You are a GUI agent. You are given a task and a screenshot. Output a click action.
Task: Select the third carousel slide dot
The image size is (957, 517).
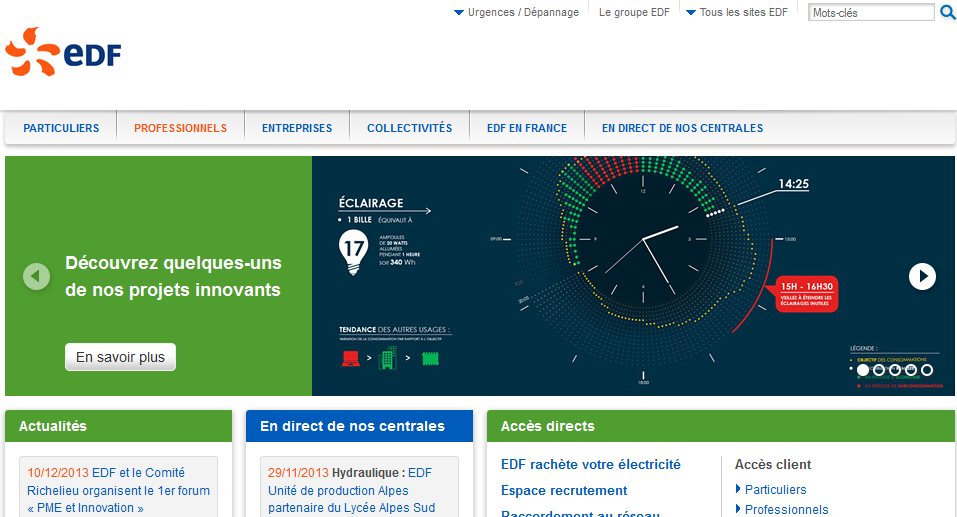pyautogui.click(x=895, y=370)
